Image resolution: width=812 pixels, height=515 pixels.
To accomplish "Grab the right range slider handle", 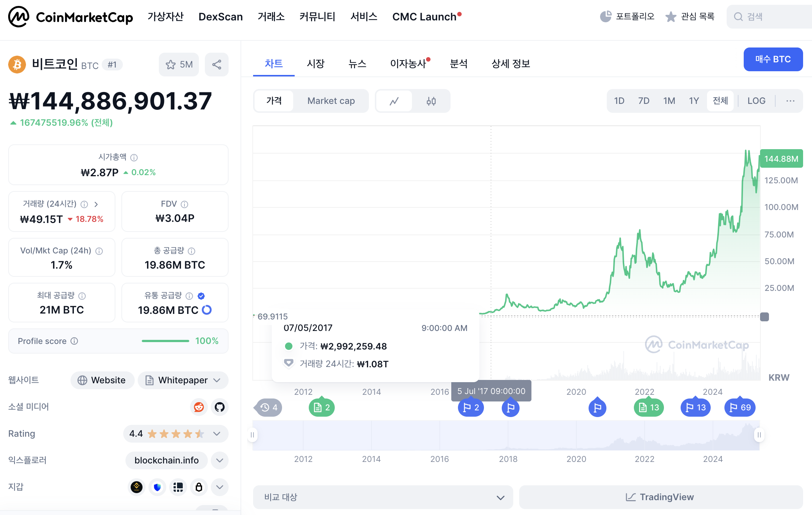I will tap(759, 435).
